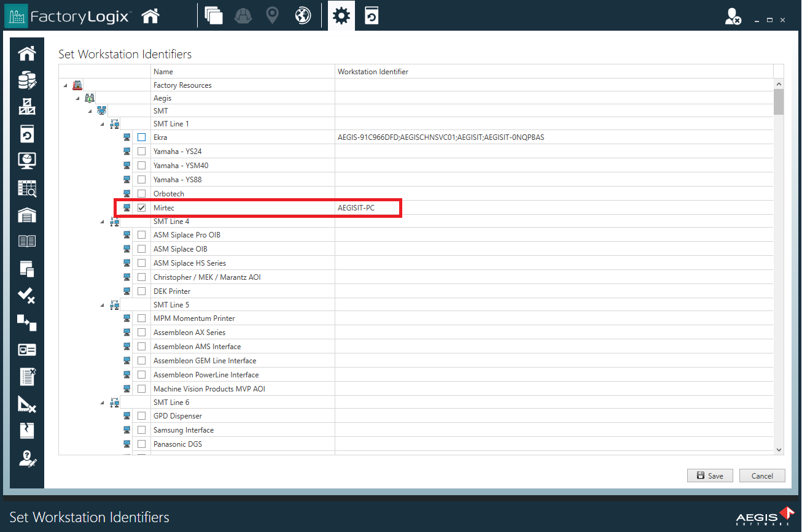Tick the checkbox next to DEK Printer
This screenshot has width=802, height=532.
point(142,290)
